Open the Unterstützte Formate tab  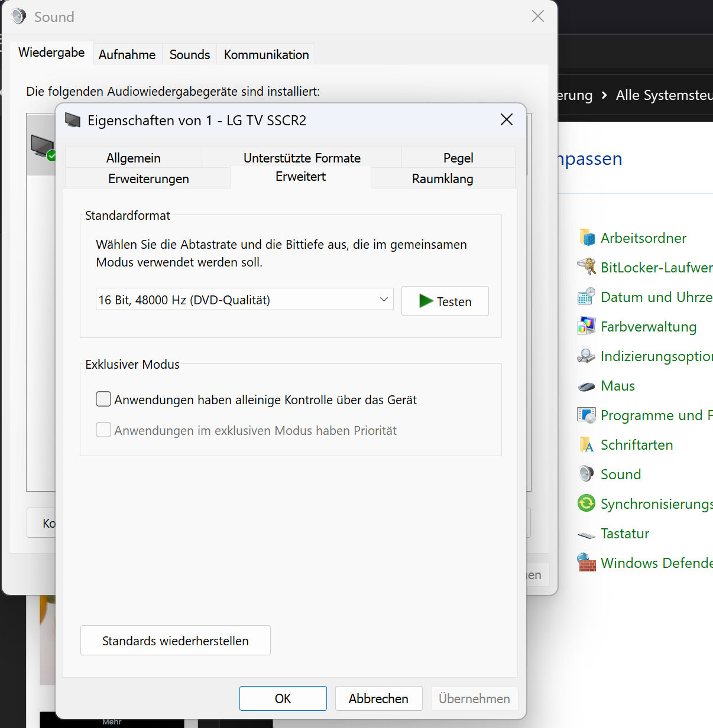click(x=302, y=158)
